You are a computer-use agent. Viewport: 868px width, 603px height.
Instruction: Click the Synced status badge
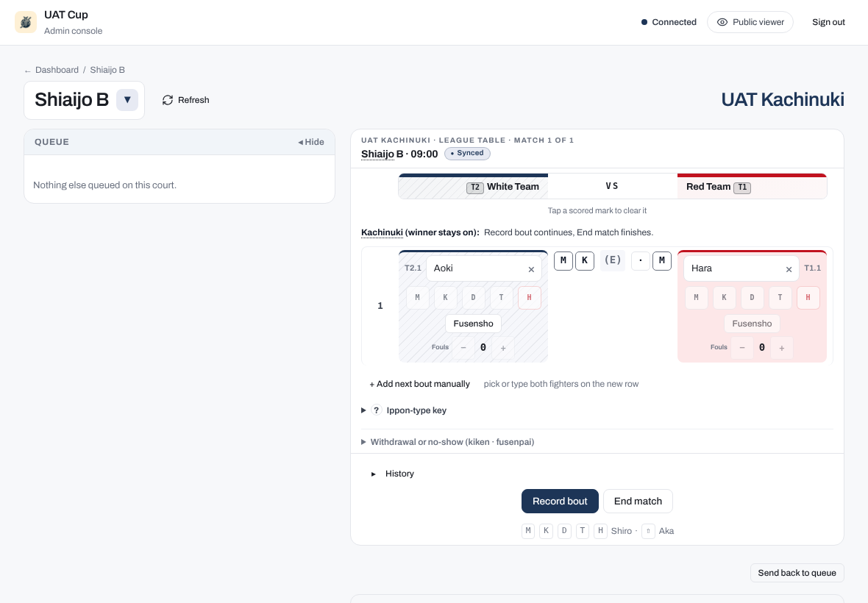466,153
